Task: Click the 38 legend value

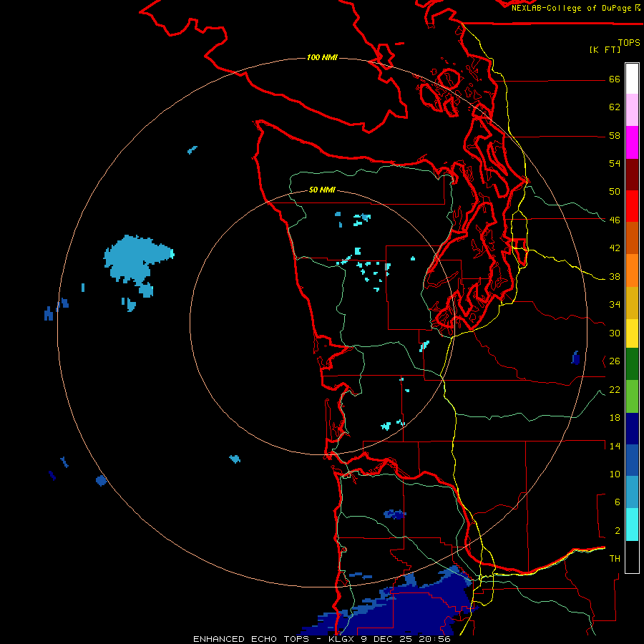Action: pyautogui.click(x=615, y=277)
